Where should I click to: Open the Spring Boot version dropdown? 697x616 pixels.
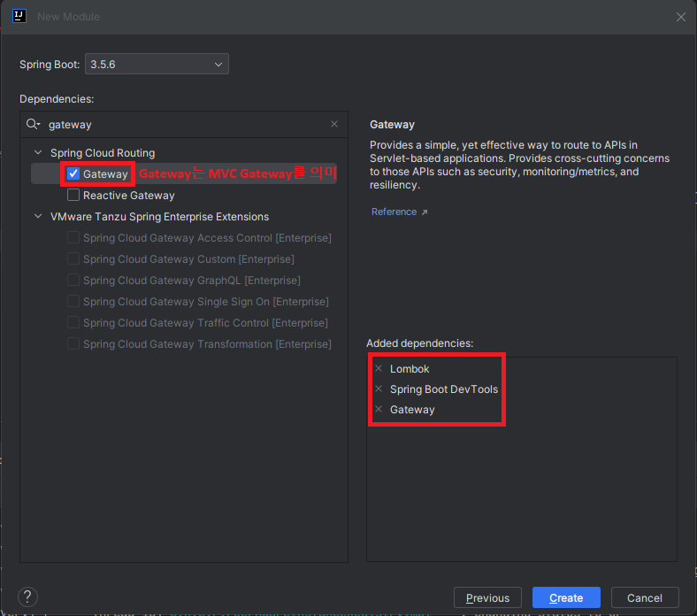pyautogui.click(x=157, y=64)
